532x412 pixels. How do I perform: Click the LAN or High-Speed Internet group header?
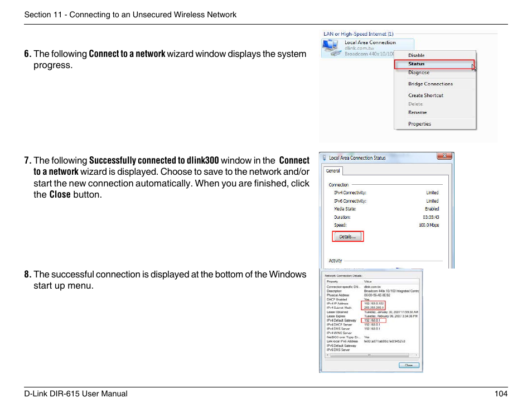point(358,34)
